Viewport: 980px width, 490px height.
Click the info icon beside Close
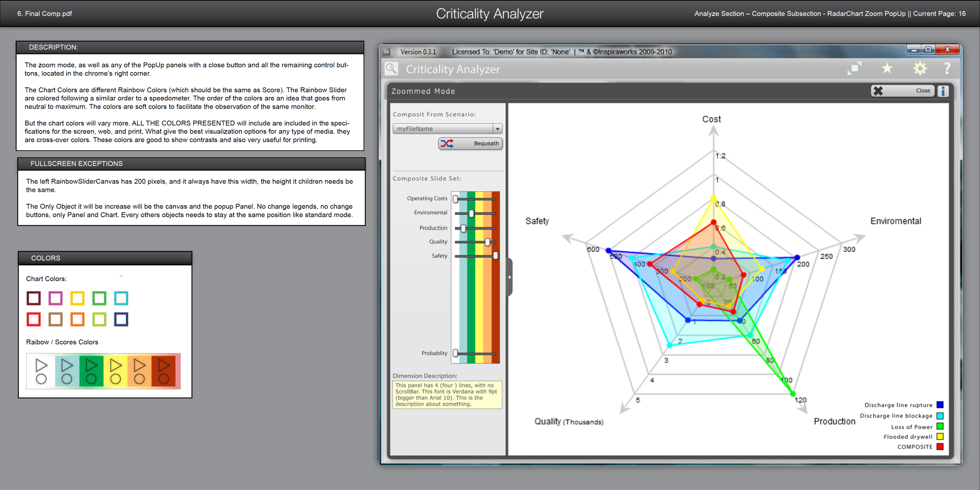coord(943,91)
